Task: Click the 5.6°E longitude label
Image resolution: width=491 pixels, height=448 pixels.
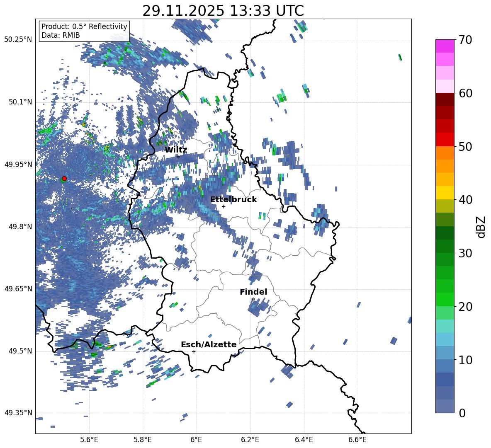Action: pyautogui.click(x=89, y=440)
